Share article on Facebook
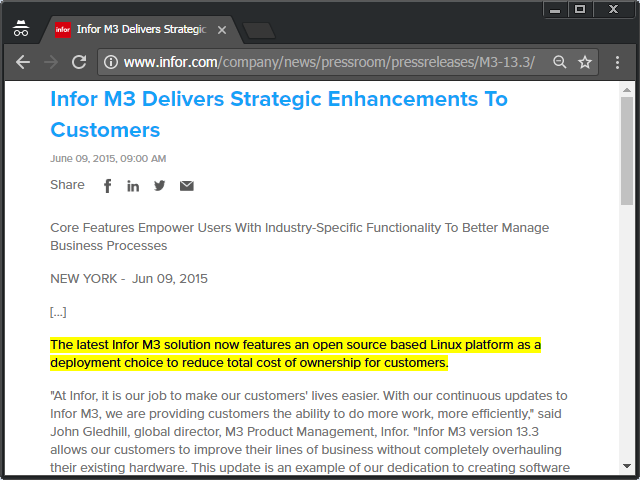This screenshot has width=640, height=480. tap(108, 185)
